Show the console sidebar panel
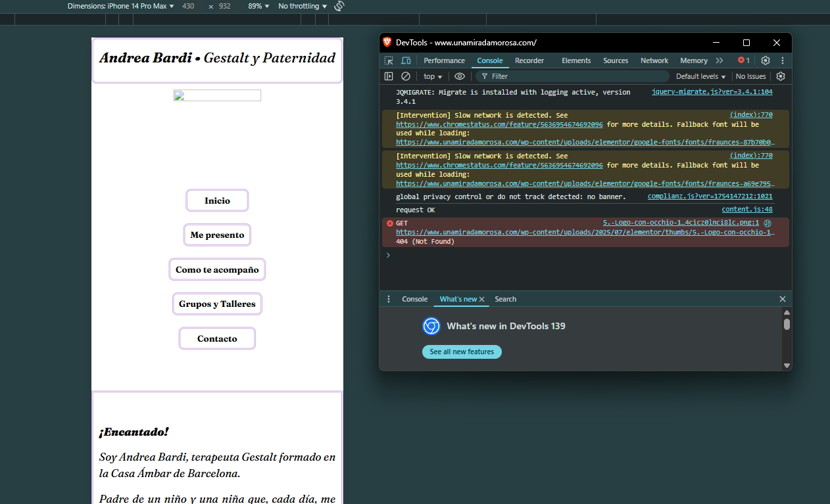Image resolution: width=830 pixels, height=504 pixels. tap(389, 76)
